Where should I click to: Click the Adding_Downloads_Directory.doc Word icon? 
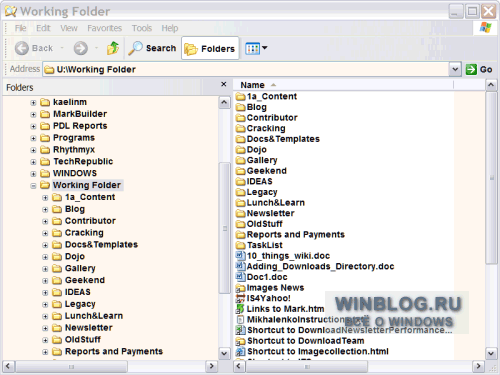point(240,266)
